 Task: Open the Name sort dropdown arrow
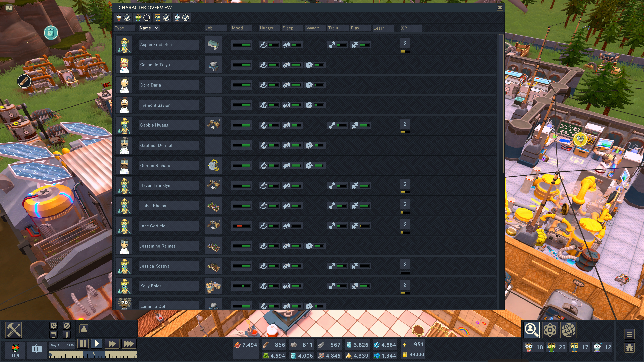[156, 28]
